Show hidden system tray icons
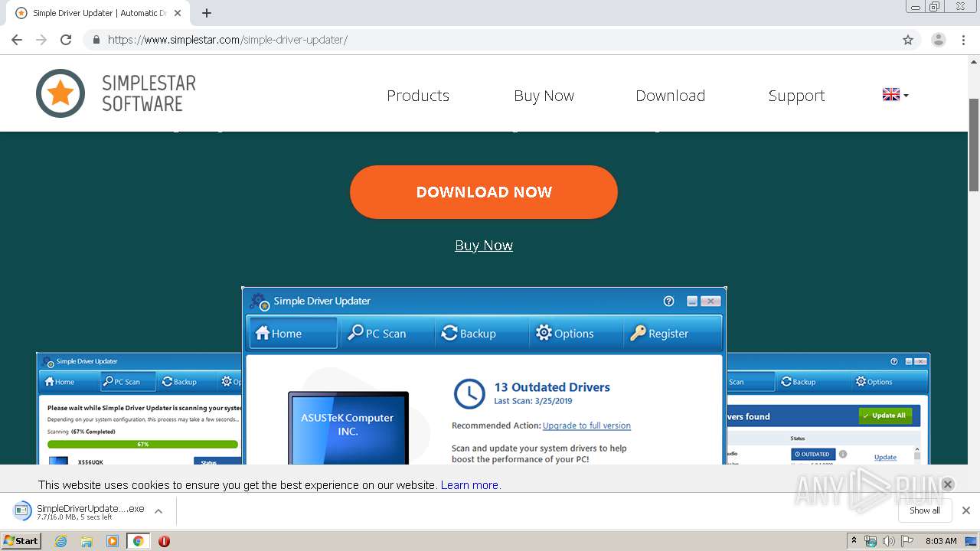The image size is (980, 551). (x=854, y=540)
